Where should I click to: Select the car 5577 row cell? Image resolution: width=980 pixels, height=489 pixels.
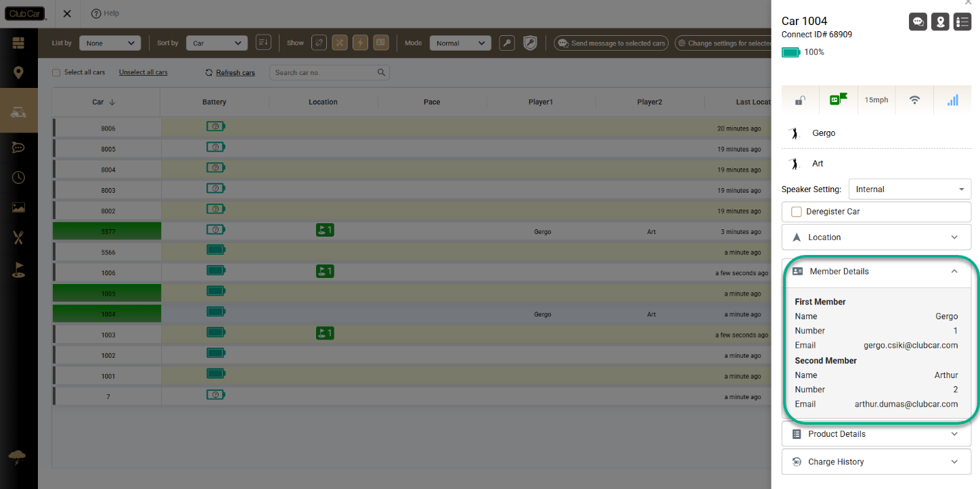(108, 231)
